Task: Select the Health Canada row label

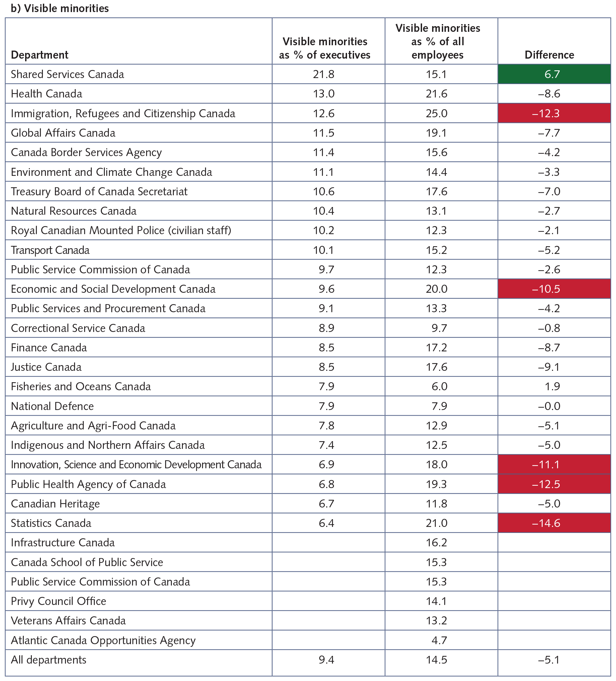Action: point(47,93)
